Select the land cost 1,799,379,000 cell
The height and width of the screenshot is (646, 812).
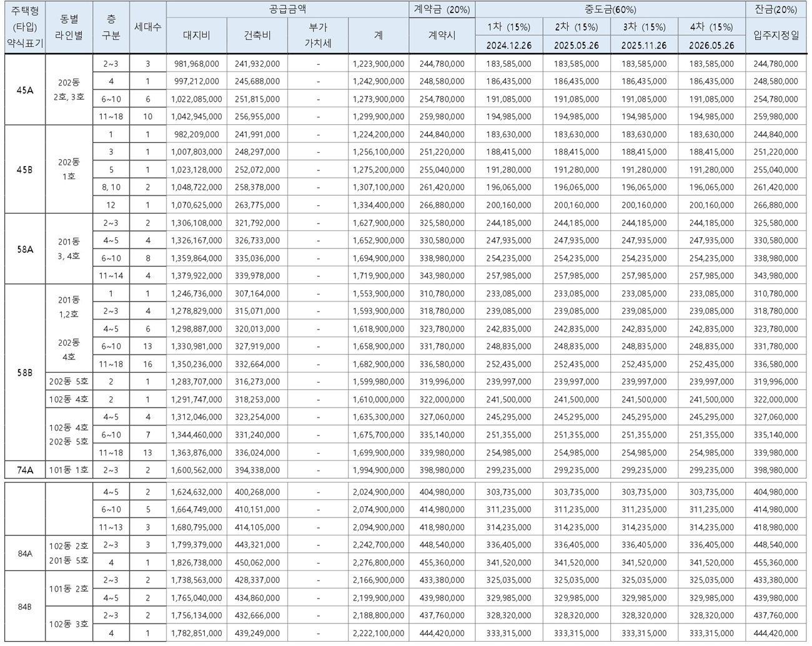click(196, 544)
